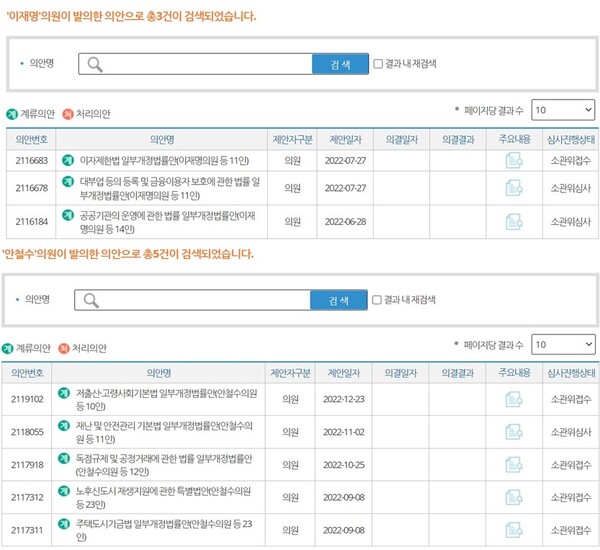Open main content icon for bill 2117311
The height and width of the screenshot is (550, 600).
click(x=514, y=530)
